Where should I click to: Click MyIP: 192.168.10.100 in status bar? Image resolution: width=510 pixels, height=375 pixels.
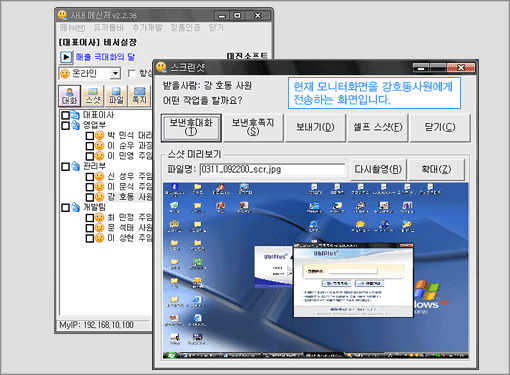[x=96, y=325]
